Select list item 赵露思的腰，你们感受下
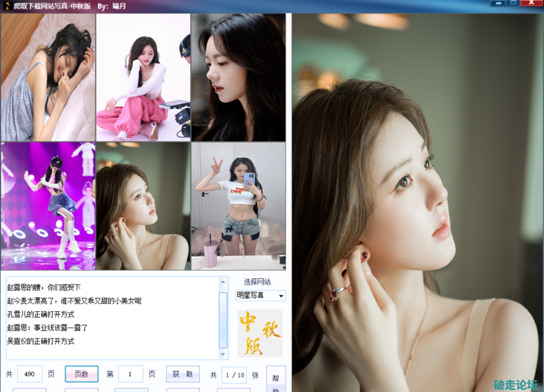This screenshot has width=544, height=392. [x=44, y=288]
